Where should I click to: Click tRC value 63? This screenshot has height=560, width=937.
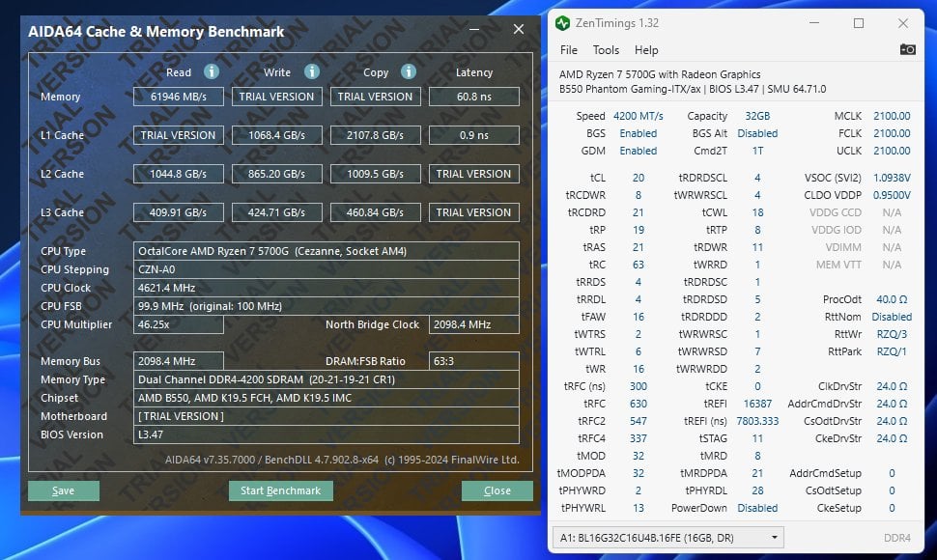coord(639,265)
